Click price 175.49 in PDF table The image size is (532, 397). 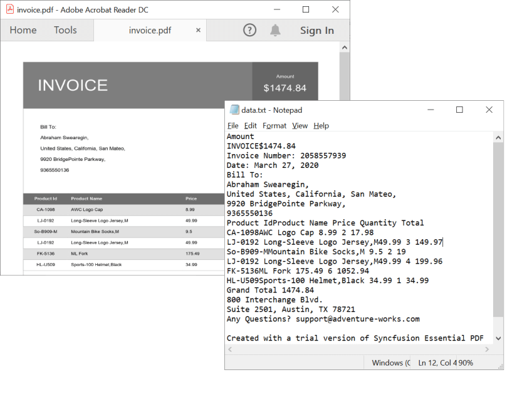click(x=192, y=254)
